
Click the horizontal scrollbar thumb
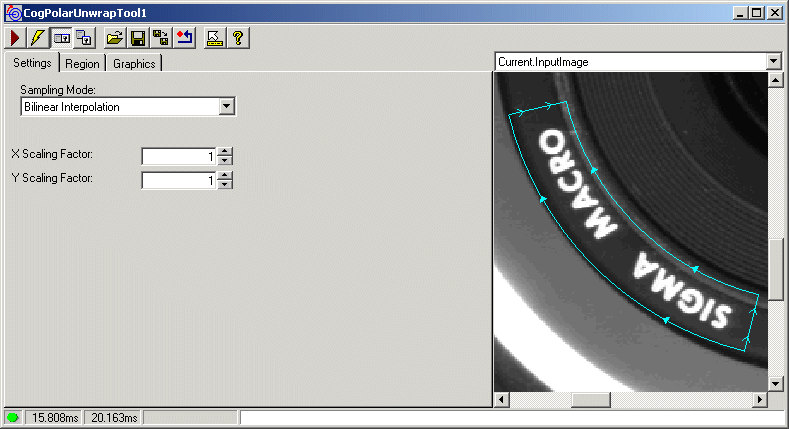[591, 400]
